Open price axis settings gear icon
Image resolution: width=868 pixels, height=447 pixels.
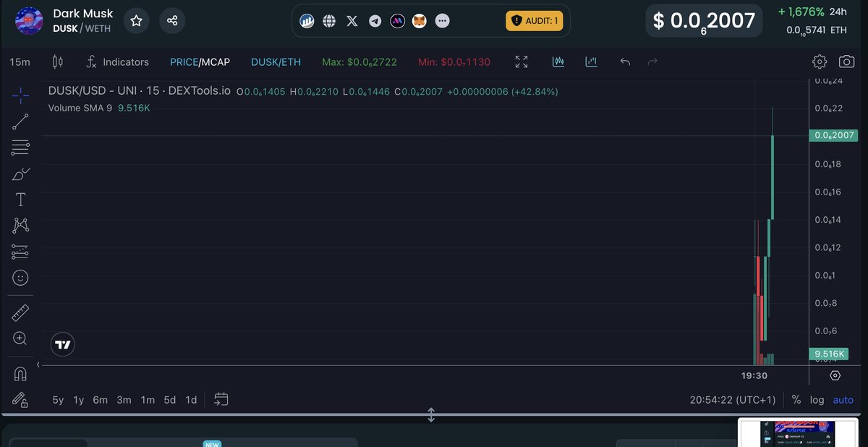coord(835,375)
